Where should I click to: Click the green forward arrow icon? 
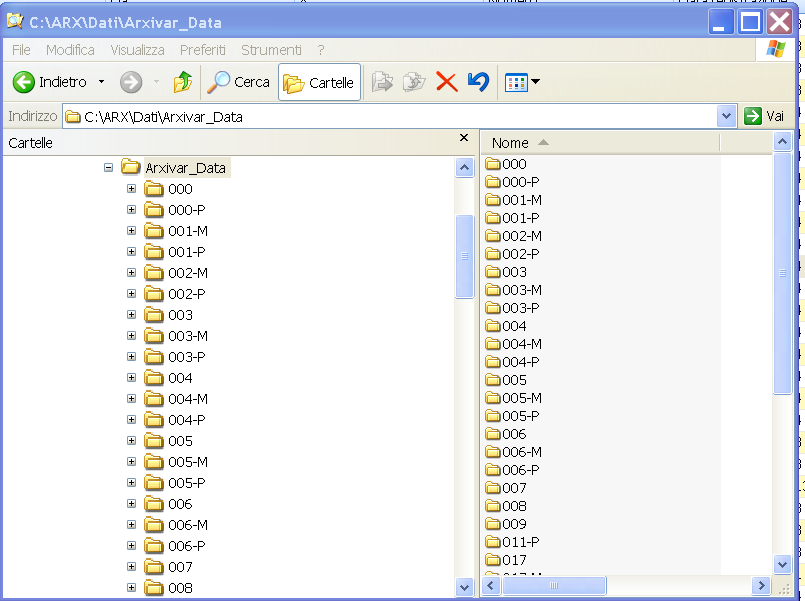tap(131, 82)
